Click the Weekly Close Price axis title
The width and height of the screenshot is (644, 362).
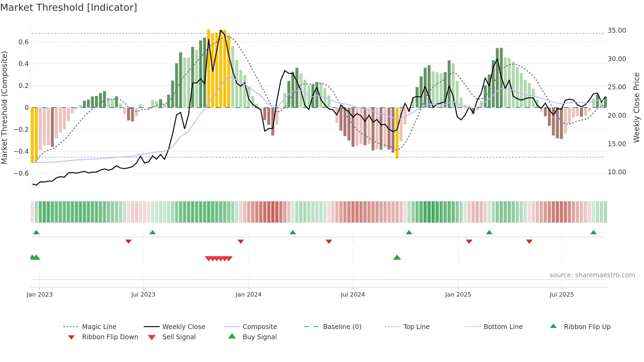[636, 108]
